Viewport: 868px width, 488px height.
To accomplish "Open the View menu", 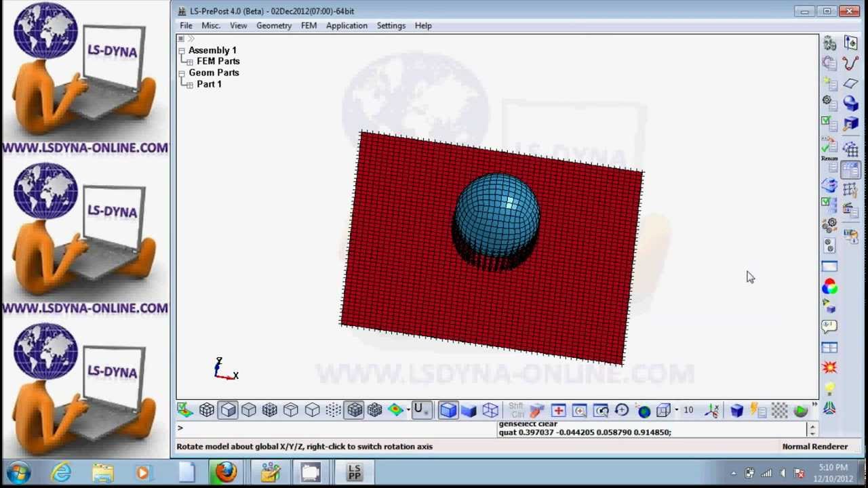I will 238,26.
